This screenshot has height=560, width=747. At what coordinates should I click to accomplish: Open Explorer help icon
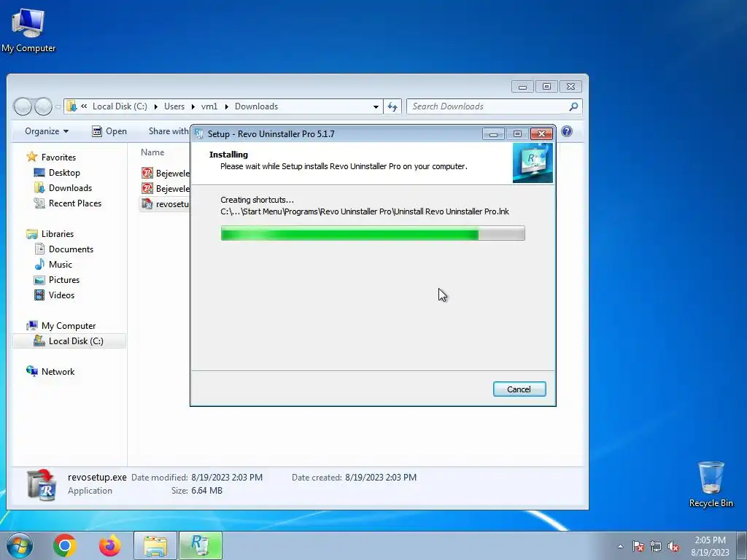566,131
